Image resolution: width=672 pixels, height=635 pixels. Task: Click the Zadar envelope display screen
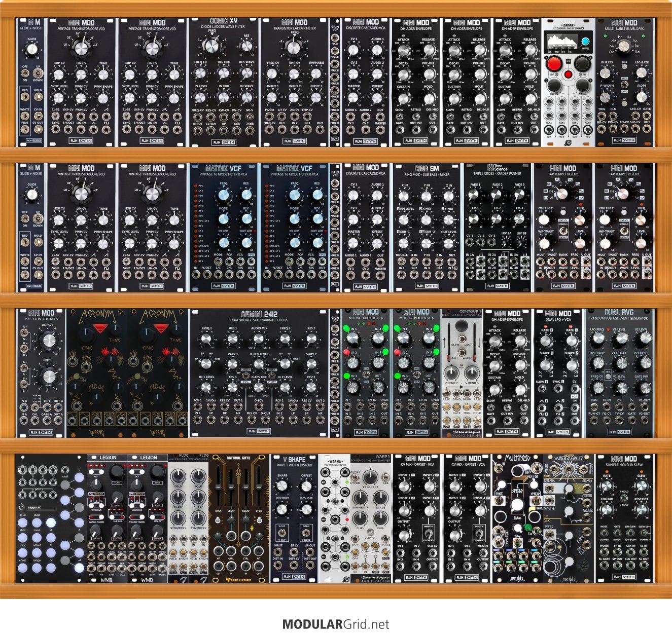[x=562, y=41]
